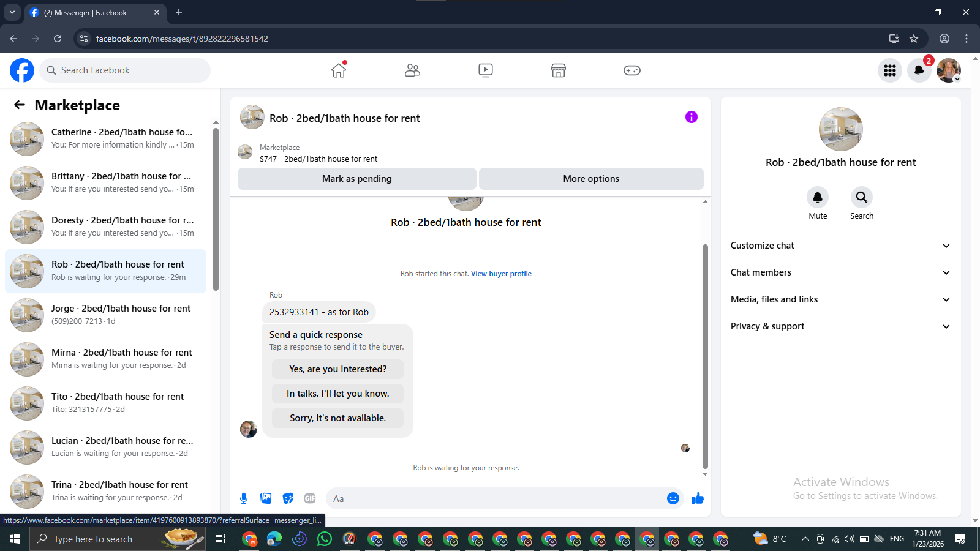Click the browser address bar URL
This screenshot has width=980, height=551.
[x=182, y=39]
